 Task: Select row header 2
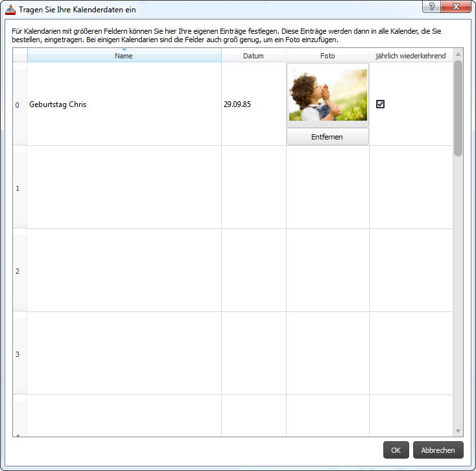19,271
